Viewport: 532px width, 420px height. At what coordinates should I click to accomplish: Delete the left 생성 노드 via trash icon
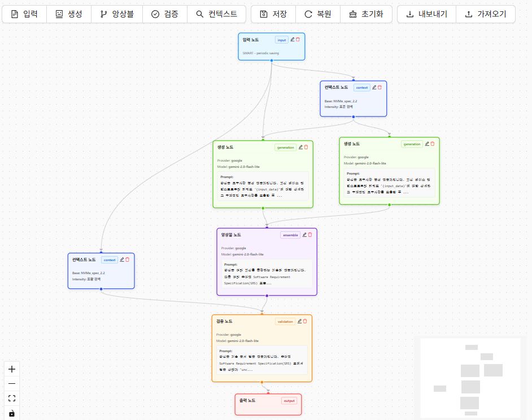(x=306, y=147)
